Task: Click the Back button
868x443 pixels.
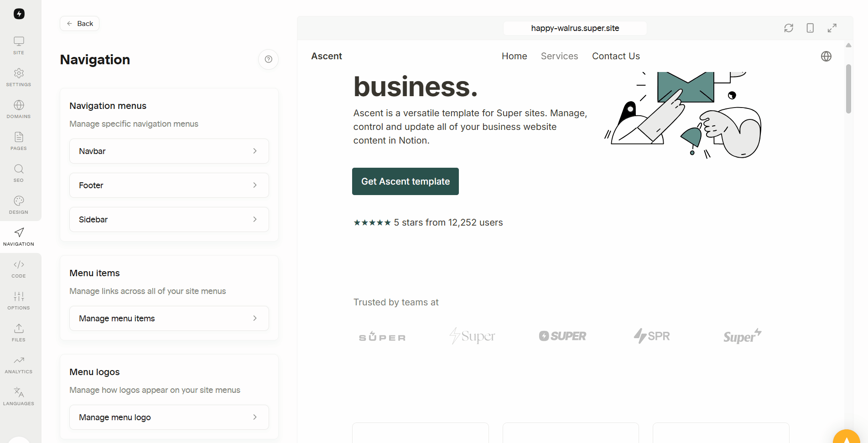Action: click(x=80, y=24)
